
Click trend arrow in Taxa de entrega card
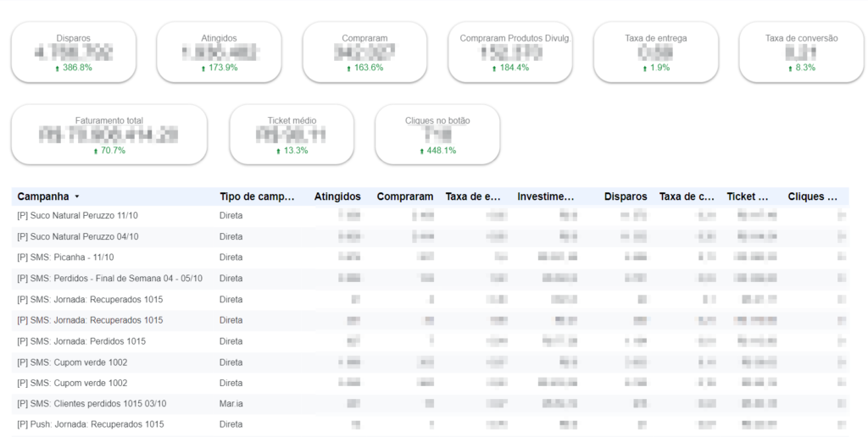pyautogui.click(x=643, y=68)
